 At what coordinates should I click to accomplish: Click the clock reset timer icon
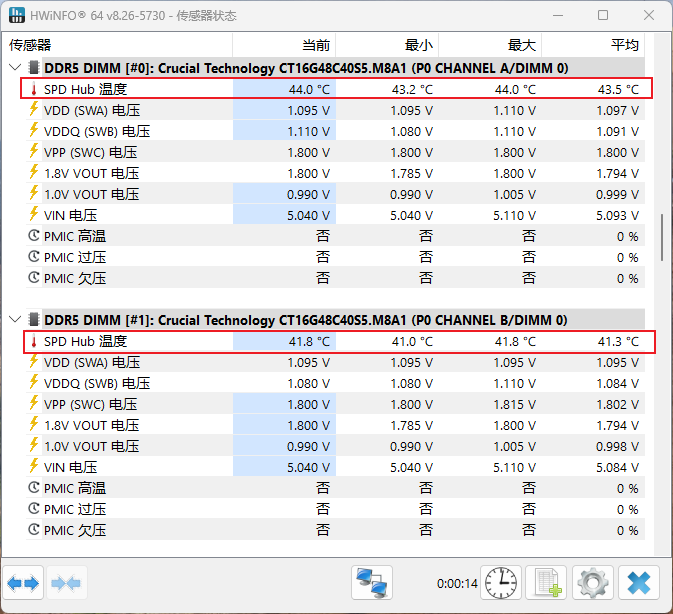pyautogui.click(x=500, y=582)
